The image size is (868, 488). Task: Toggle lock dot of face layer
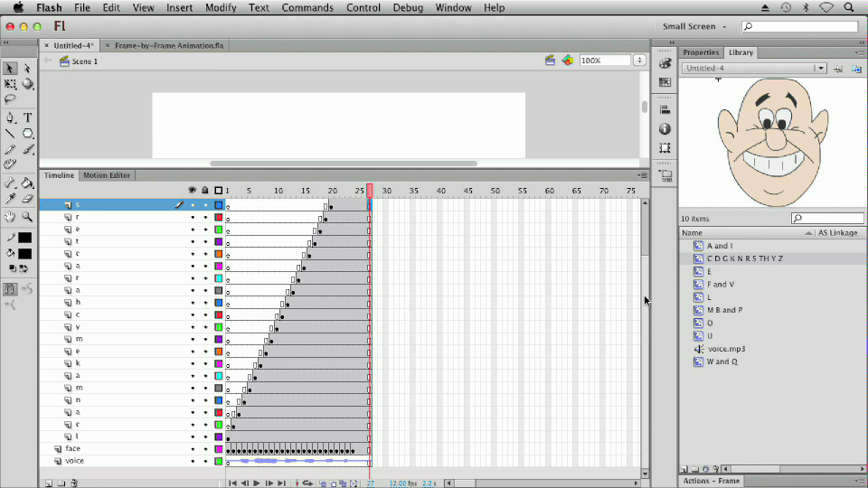click(x=205, y=449)
